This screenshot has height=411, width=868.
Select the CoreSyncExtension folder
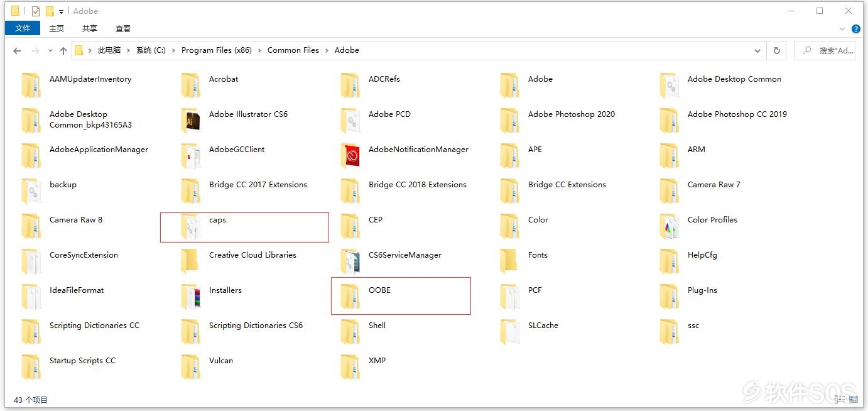coord(84,255)
